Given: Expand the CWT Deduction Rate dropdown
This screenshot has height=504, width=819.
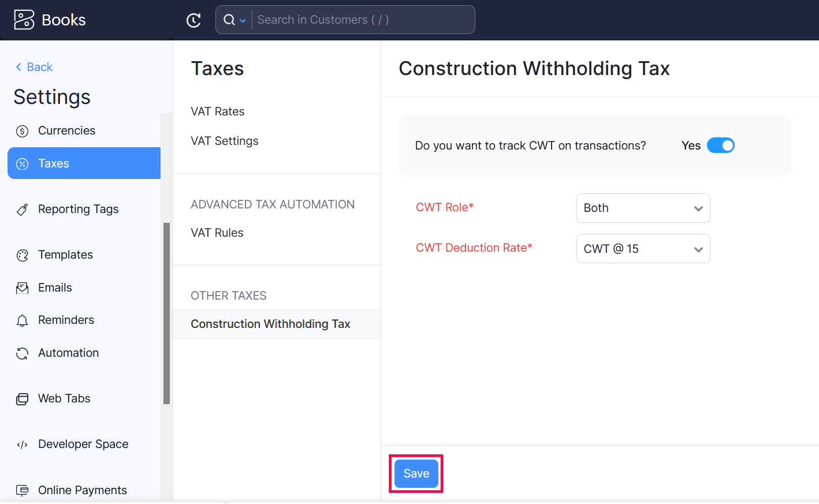Looking at the screenshot, I should [643, 248].
